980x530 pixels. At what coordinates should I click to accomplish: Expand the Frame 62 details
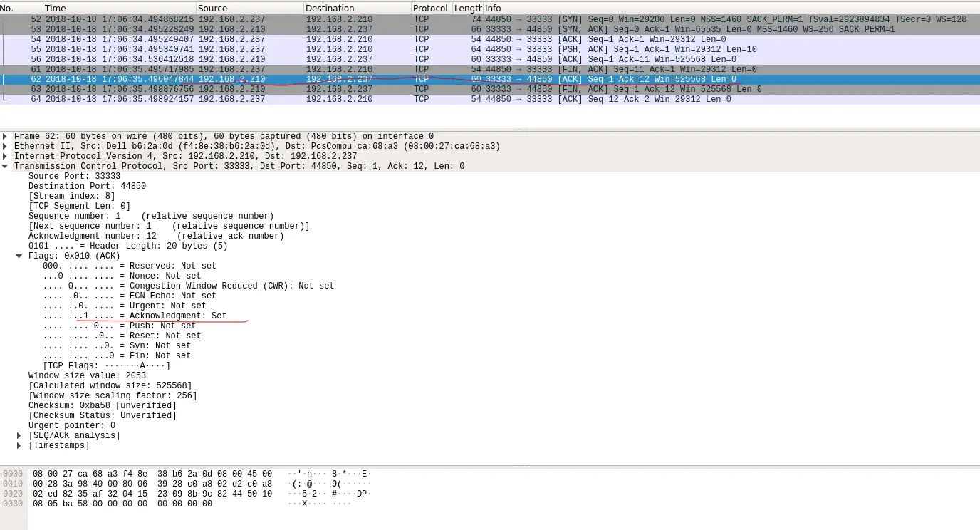(6, 136)
